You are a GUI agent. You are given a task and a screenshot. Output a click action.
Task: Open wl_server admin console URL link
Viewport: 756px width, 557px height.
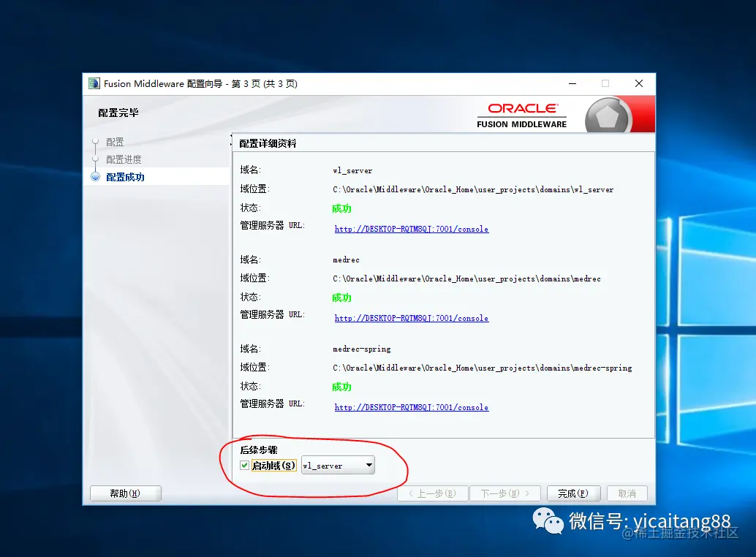(412, 229)
